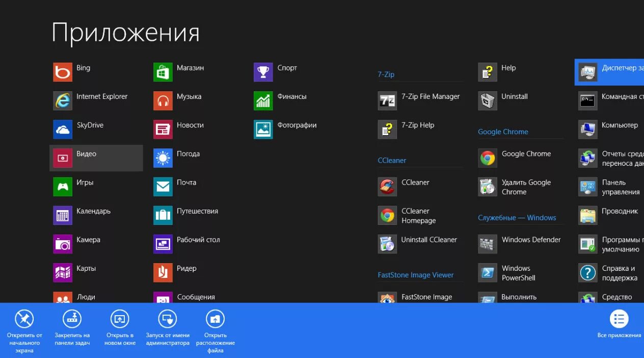Click Открепить от начального экрана
This screenshot has height=358, width=644.
(x=24, y=331)
